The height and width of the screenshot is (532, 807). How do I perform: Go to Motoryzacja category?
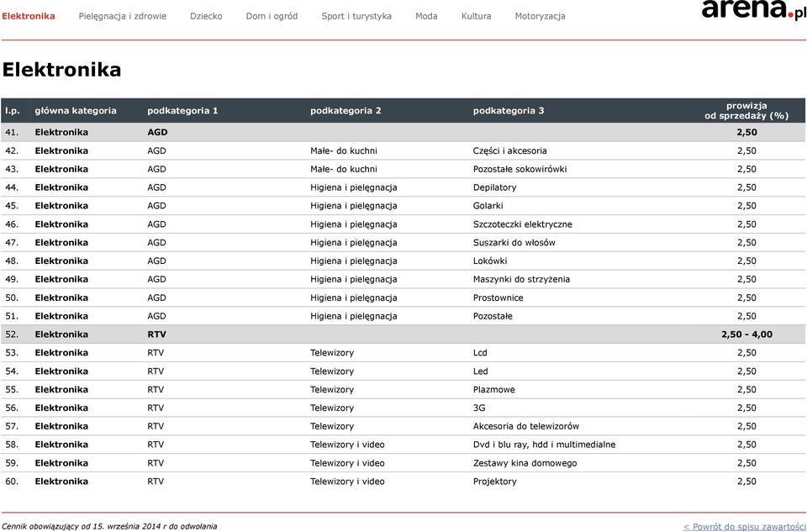pos(540,16)
